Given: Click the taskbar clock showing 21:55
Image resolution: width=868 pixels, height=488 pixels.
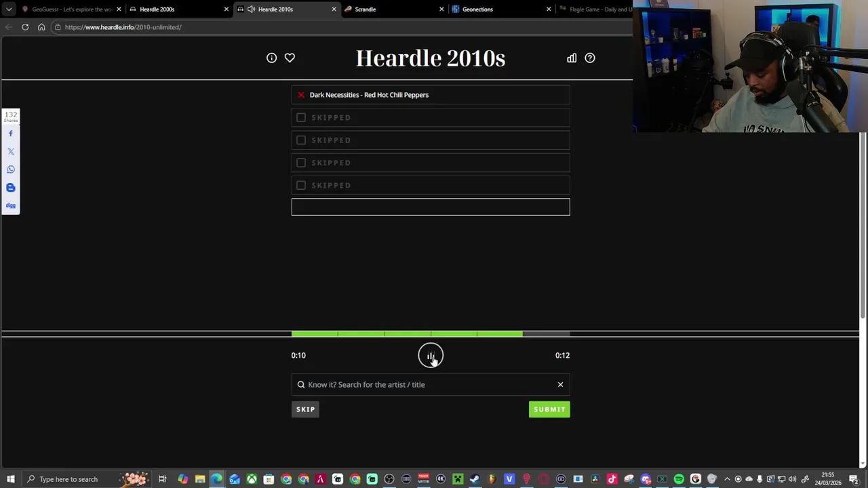Looking at the screenshot, I should coord(828,479).
